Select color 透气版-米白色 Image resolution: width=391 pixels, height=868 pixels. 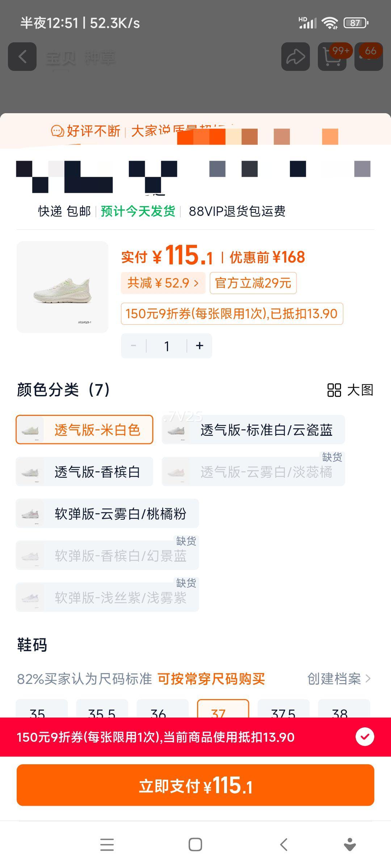pos(84,430)
